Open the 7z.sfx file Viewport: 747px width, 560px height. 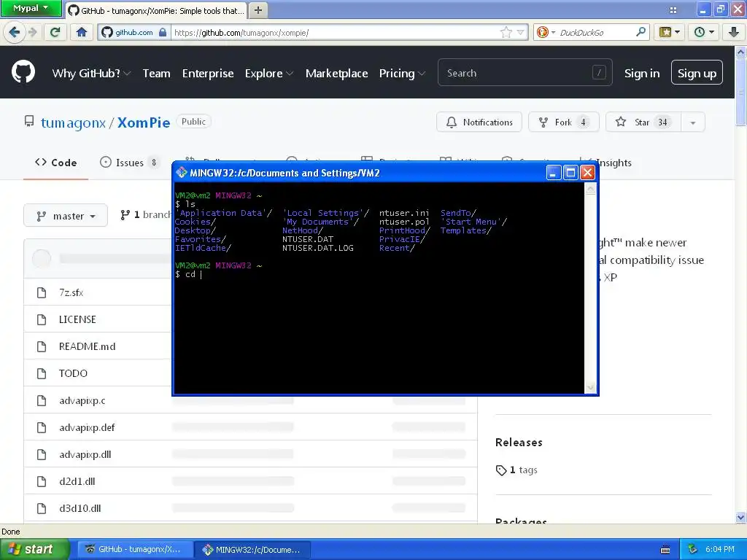click(71, 292)
